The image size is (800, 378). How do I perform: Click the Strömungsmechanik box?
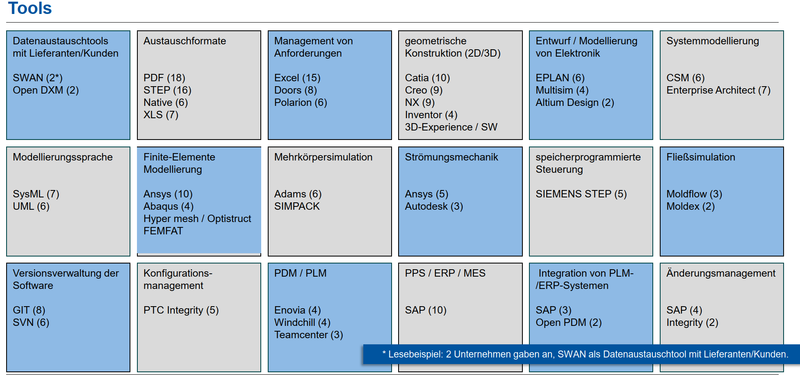460,201
